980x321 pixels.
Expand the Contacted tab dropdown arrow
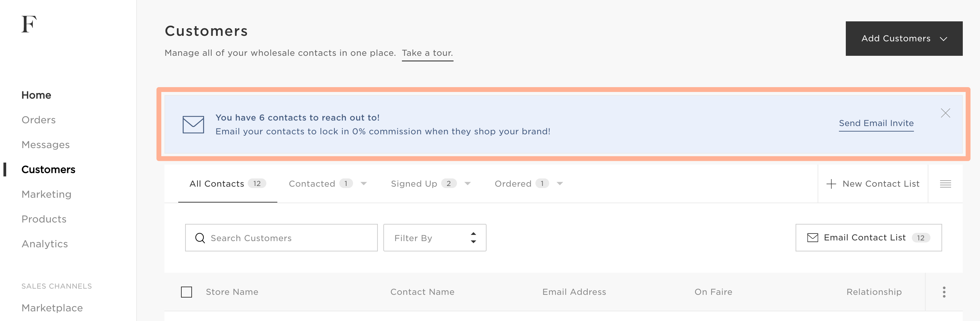[x=364, y=184]
